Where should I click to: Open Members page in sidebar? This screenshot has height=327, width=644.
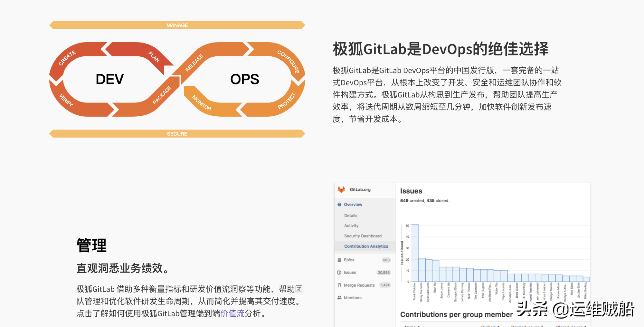point(353,298)
